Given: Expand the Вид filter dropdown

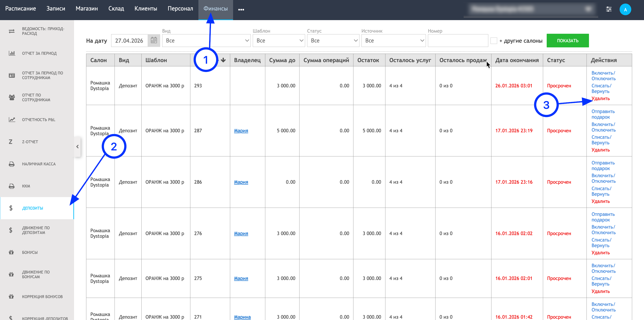Looking at the screenshot, I should (x=206, y=40).
